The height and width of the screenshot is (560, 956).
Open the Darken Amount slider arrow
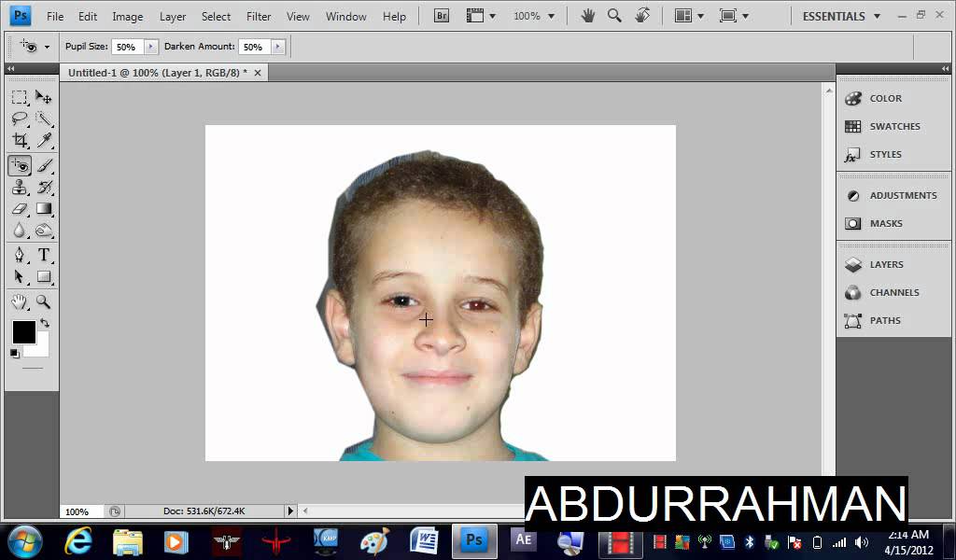tap(278, 47)
